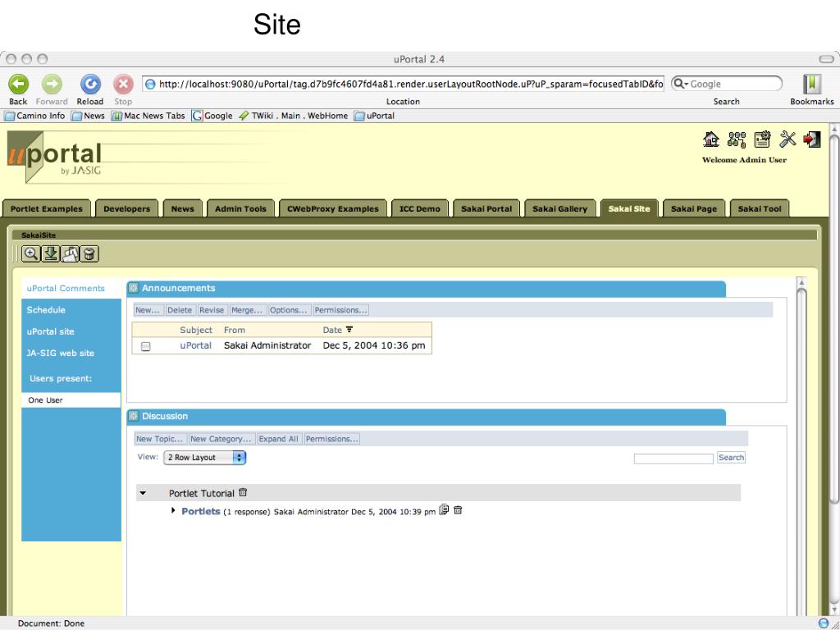Open the channel admin gear-window icon
Image resolution: width=840 pixels, height=630 pixels.
762,139
